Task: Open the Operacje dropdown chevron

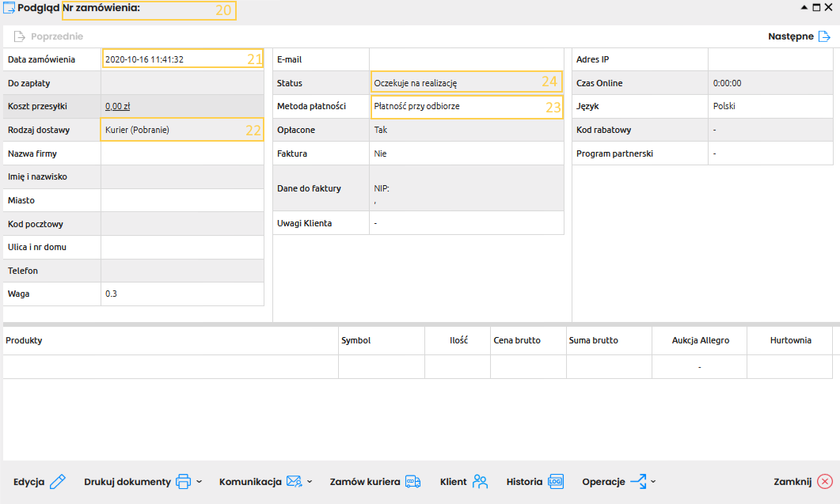Action: [653, 482]
